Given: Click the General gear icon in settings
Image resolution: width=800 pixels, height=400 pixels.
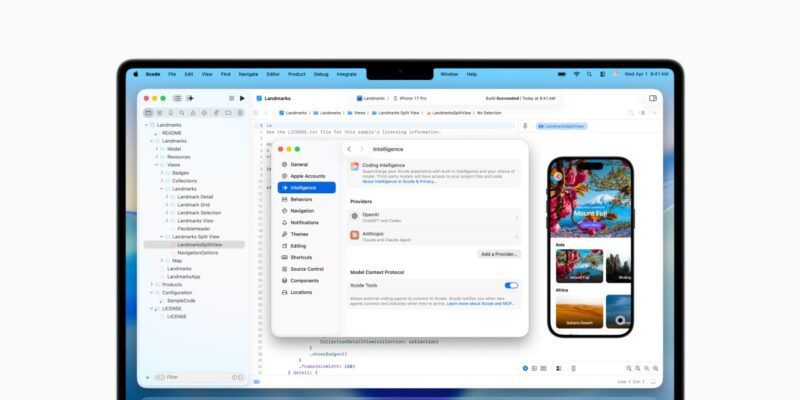Looking at the screenshot, I should pos(285,164).
